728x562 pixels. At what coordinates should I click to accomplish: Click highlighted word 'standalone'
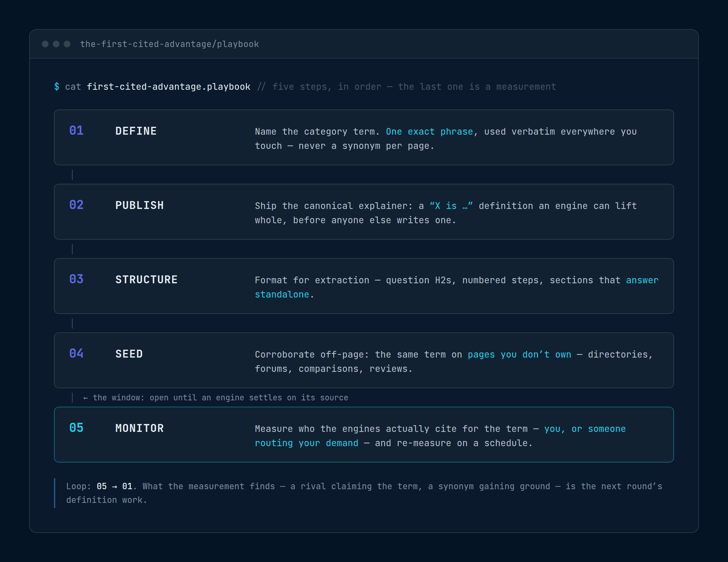[x=282, y=295]
